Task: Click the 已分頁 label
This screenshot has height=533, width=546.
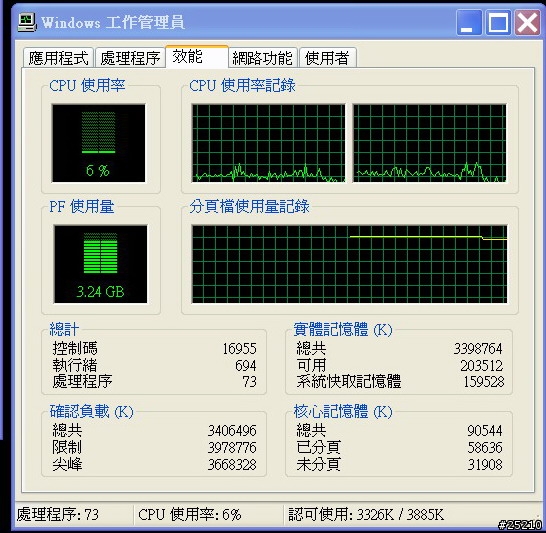Action: [318, 447]
